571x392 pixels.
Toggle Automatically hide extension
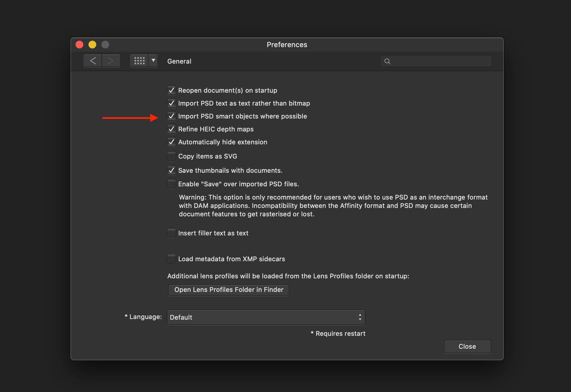click(171, 142)
